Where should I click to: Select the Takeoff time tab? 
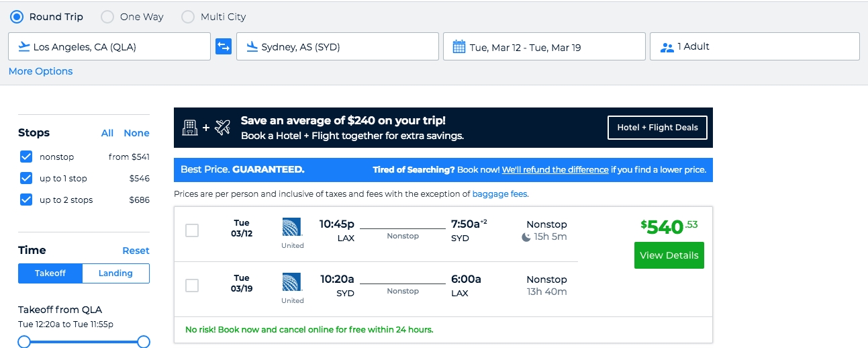point(50,273)
